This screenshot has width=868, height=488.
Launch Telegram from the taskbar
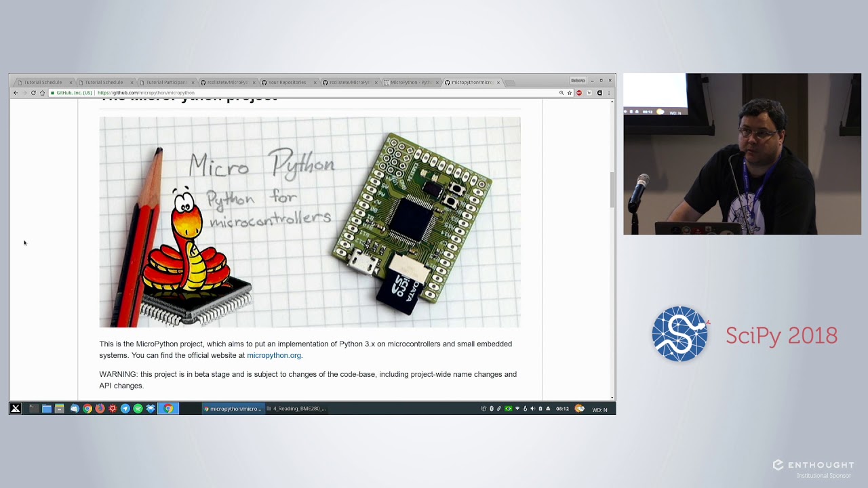pos(125,409)
